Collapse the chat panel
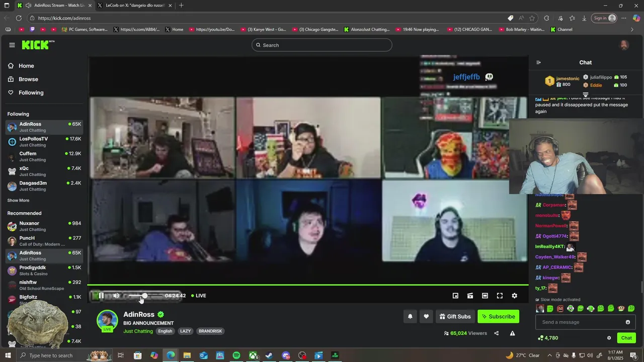Image resolution: width=644 pixels, height=362 pixels. [538, 62]
